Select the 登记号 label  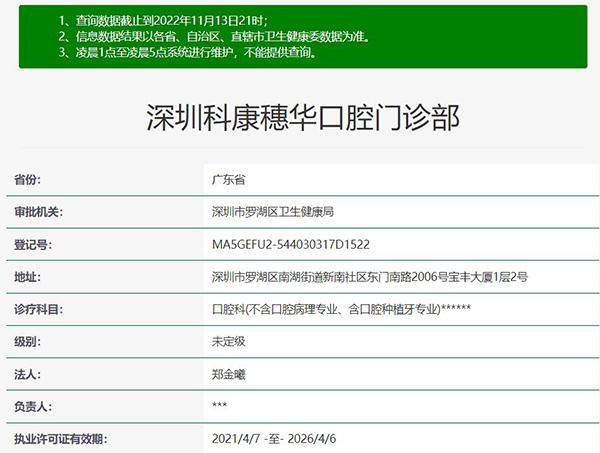point(33,244)
